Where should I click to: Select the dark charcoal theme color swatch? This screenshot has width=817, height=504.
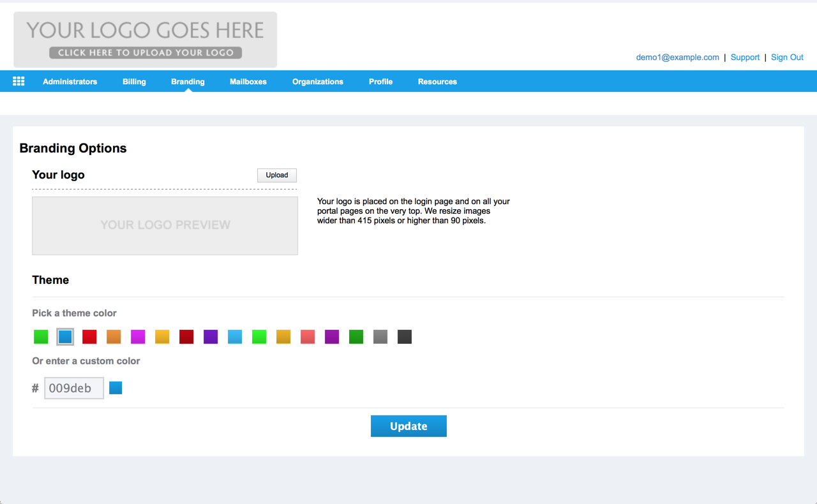[405, 337]
